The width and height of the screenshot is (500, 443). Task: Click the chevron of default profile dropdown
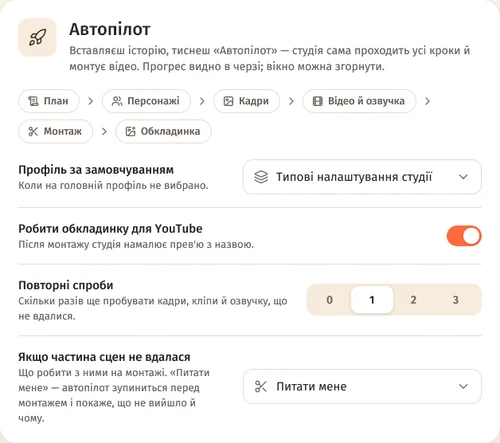[x=463, y=177]
